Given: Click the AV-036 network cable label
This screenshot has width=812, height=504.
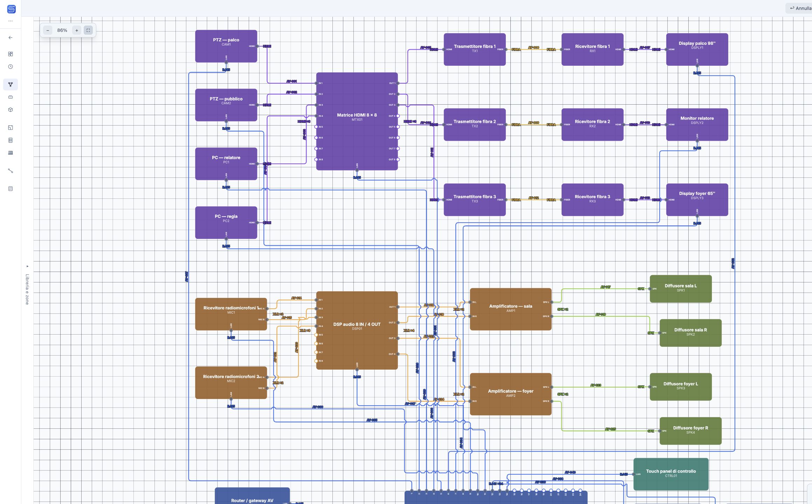Looking at the screenshot, I should pos(318,407).
